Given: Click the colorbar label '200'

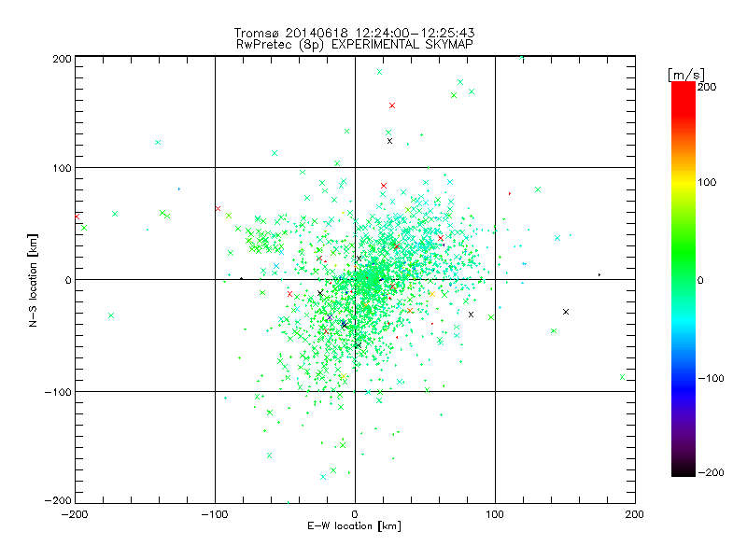Looking at the screenshot, I should coord(707,87).
